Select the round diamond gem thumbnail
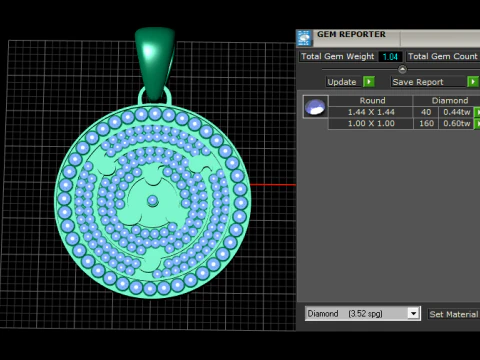This screenshot has height=360, width=480. [316, 107]
